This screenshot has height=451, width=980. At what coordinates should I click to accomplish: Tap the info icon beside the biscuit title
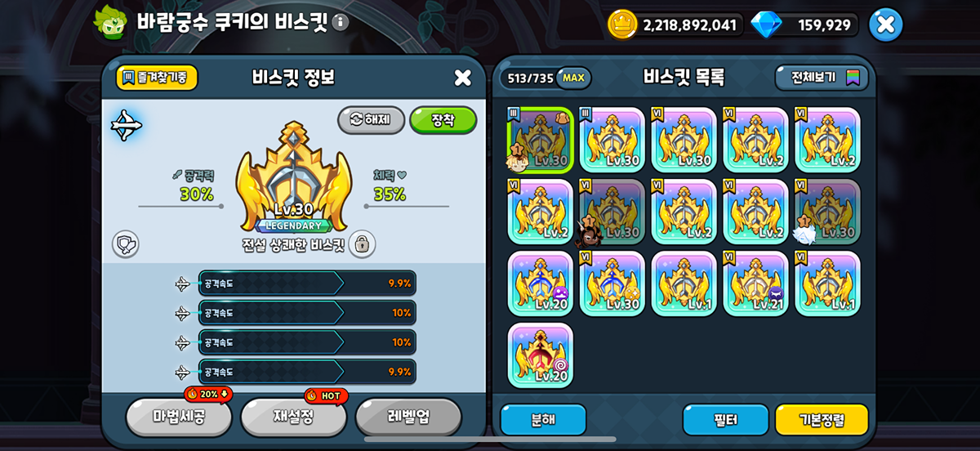[341, 22]
